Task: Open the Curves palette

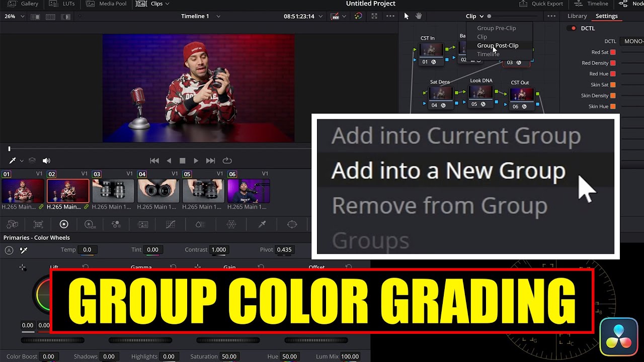Action: (171, 224)
